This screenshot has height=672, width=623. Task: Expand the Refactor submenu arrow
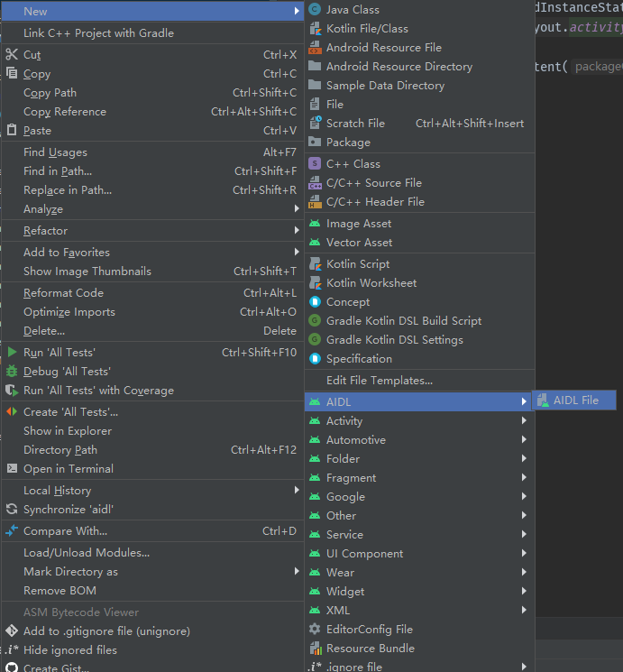click(x=297, y=230)
